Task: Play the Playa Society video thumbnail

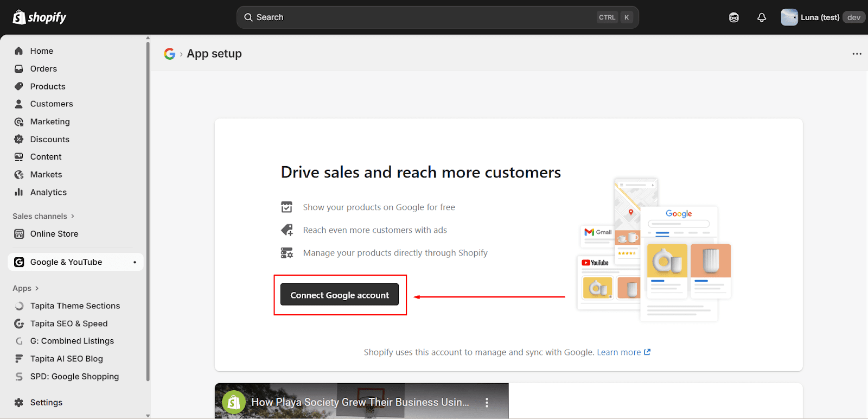Action: 362,401
